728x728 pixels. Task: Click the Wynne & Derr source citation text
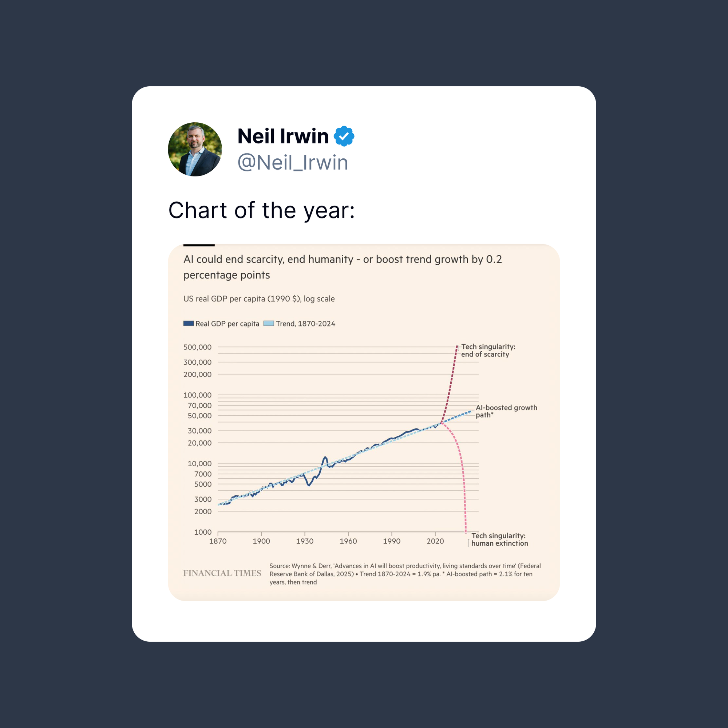point(405,574)
